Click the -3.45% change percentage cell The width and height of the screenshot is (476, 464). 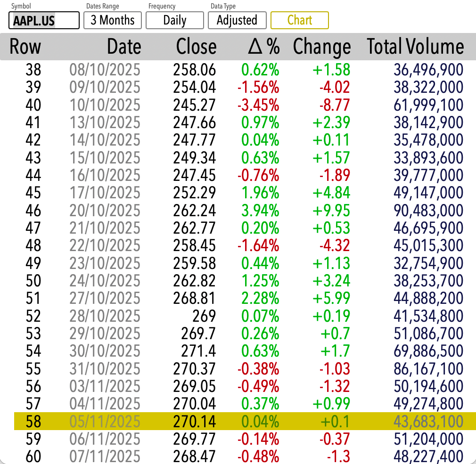click(x=258, y=105)
